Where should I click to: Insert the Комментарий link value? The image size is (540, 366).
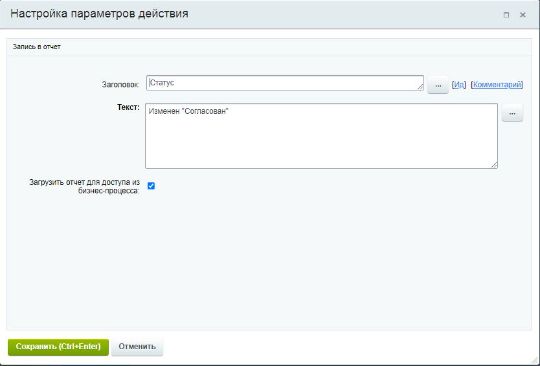(497, 85)
